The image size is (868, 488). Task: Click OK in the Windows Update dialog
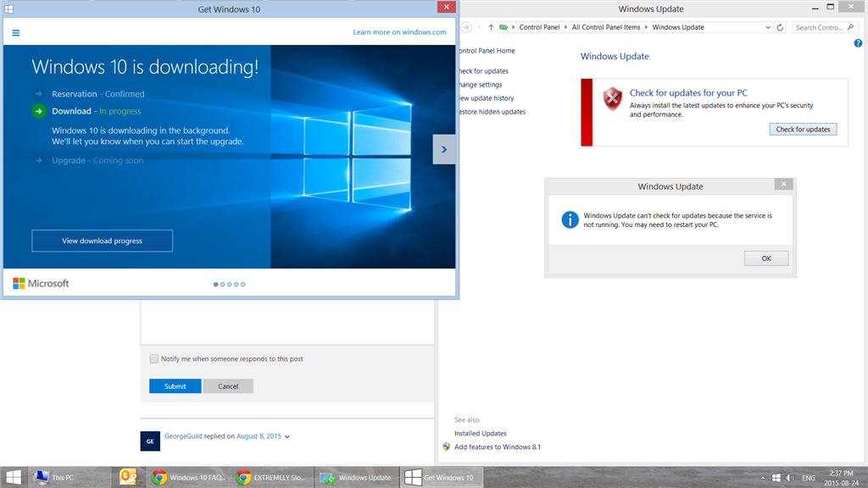(766, 258)
